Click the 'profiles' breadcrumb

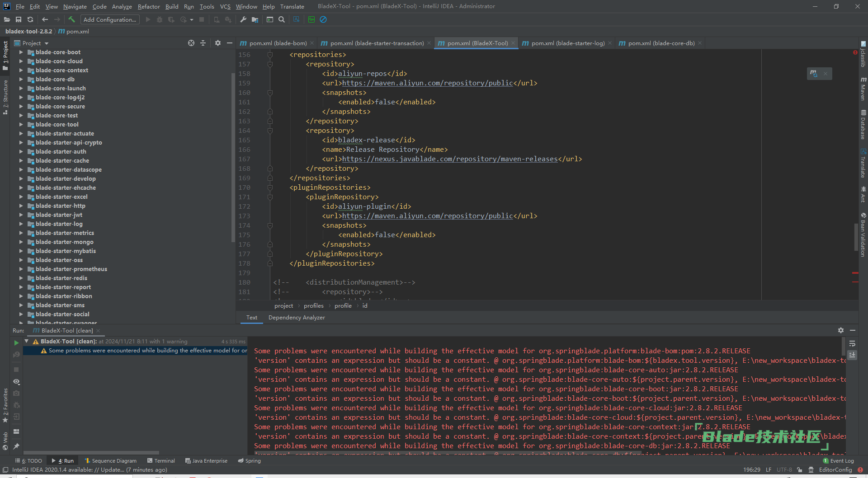314,305
